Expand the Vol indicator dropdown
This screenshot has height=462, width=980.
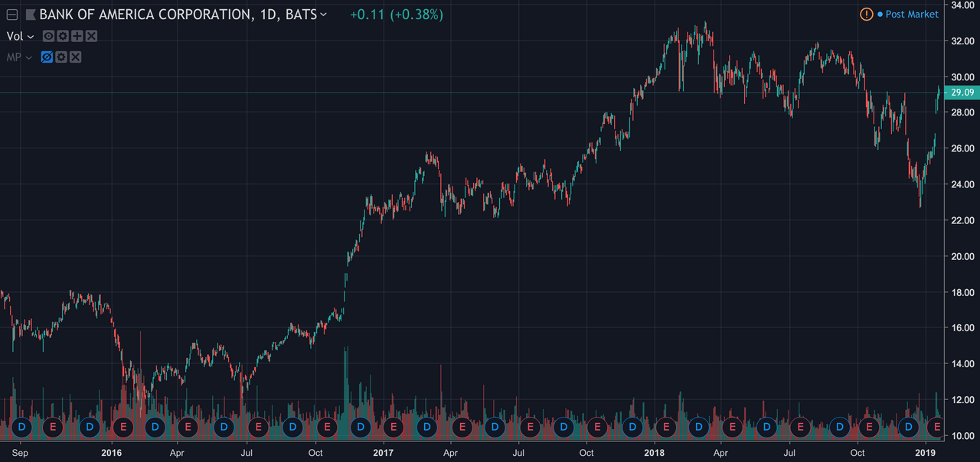pyautogui.click(x=31, y=37)
